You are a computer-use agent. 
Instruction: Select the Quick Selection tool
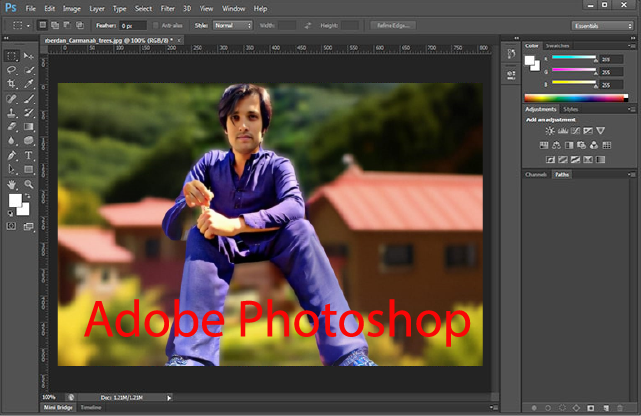pos(29,70)
